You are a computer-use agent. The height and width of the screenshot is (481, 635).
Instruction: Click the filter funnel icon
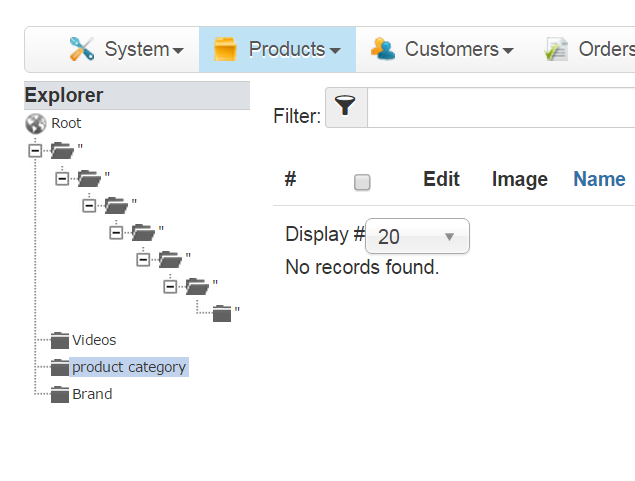click(x=346, y=108)
